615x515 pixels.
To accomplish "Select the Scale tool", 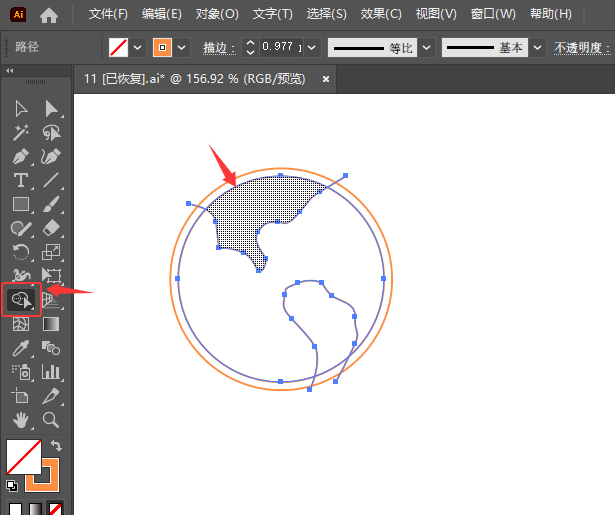I will coord(51,252).
